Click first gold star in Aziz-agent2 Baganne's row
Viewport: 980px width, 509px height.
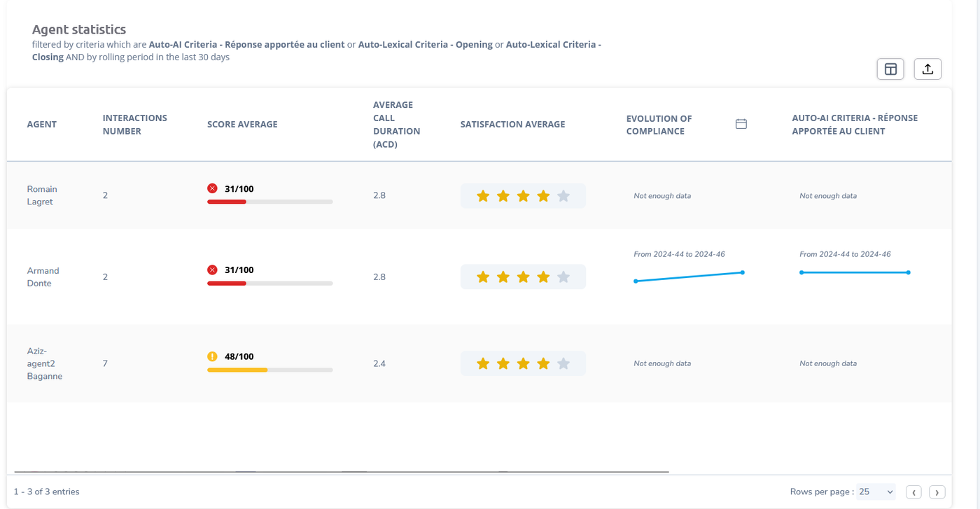coord(483,363)
